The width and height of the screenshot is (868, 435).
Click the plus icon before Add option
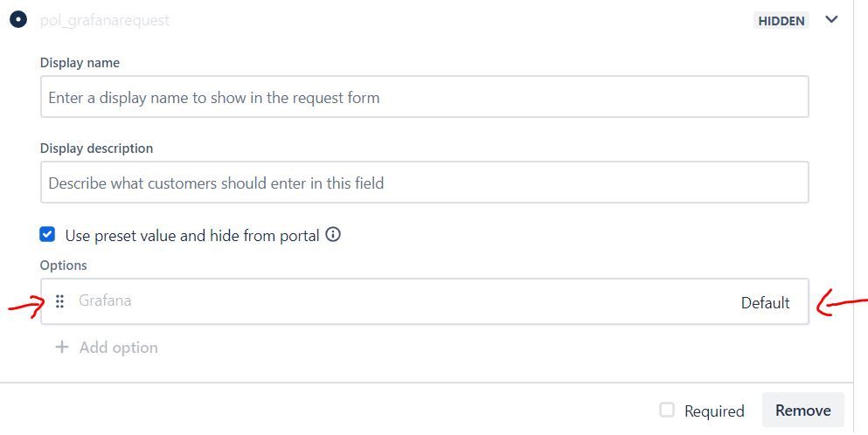[x=62, y=347]
